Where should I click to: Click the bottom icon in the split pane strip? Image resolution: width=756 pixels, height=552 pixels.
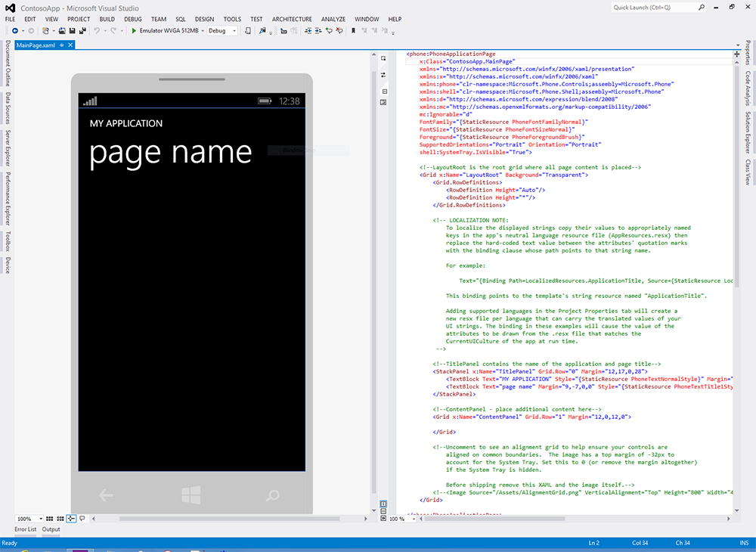click(x=383, y=518)
